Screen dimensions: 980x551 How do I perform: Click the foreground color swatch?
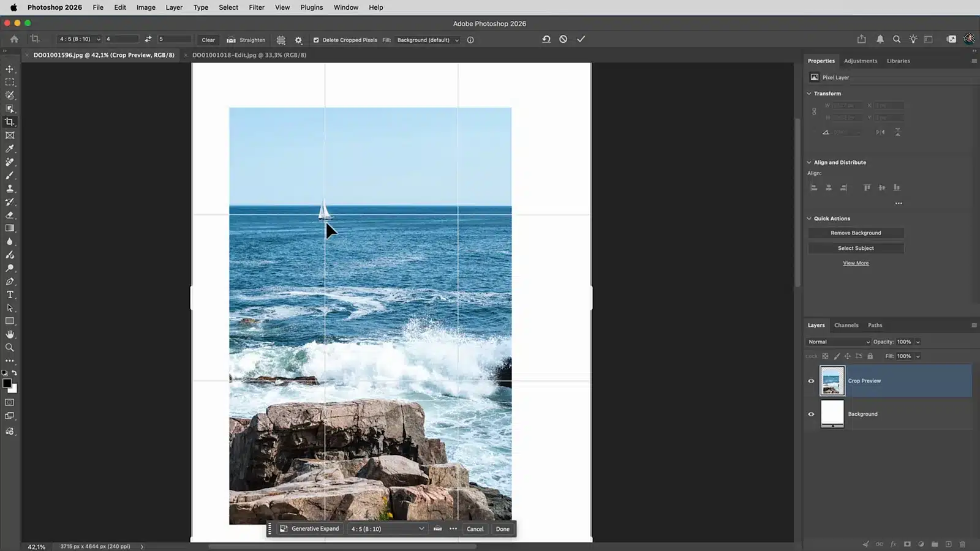pyautogui.click(x=7, y=383)
